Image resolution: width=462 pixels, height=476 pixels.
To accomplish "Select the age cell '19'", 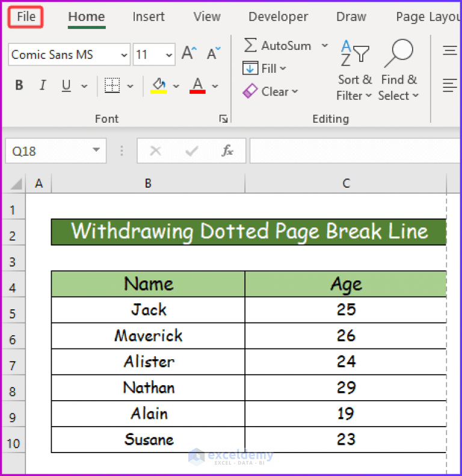I will (x=346, y=414).
